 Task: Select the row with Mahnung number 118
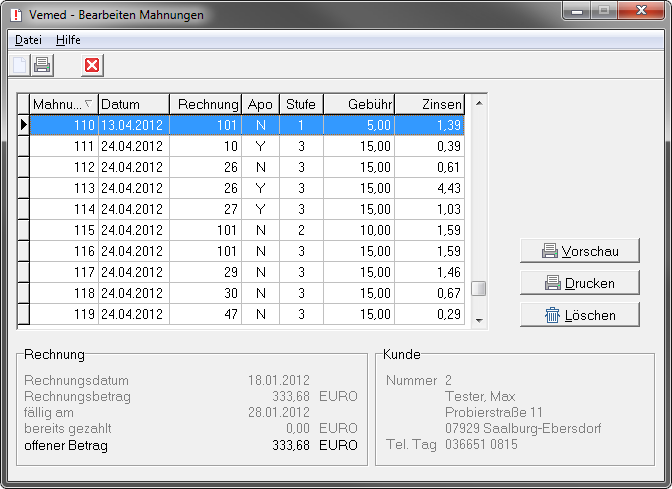tap(247, 293)
